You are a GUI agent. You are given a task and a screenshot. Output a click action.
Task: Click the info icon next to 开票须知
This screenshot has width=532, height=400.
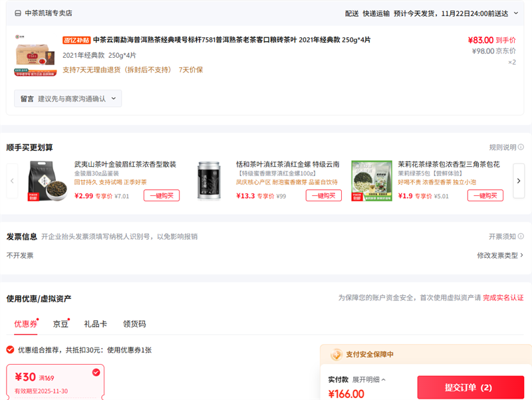tap(521, 237)
